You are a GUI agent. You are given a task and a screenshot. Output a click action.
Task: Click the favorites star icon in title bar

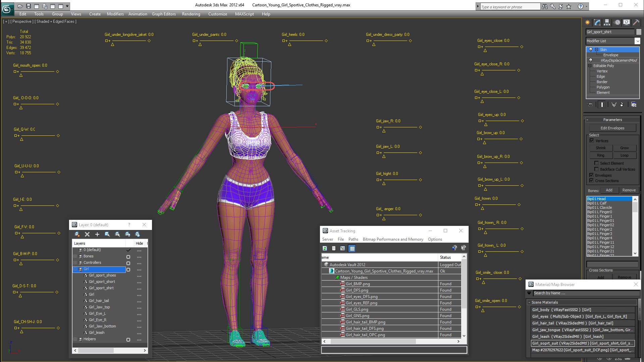[x=569, y=6]
